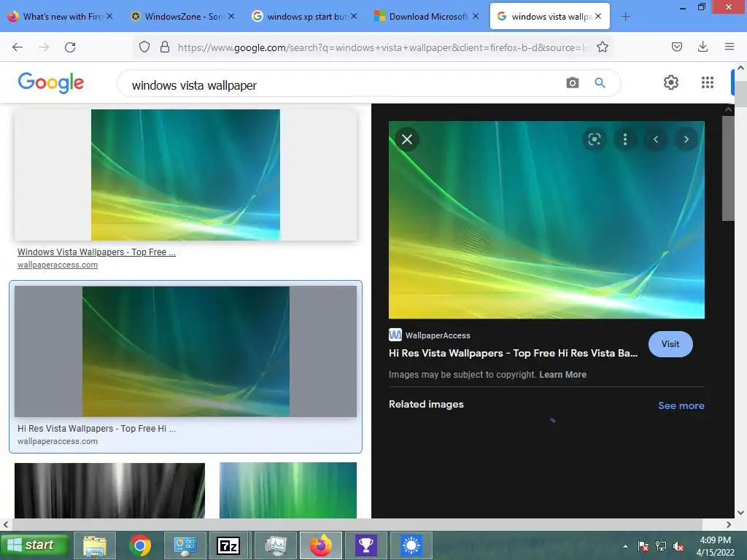Open the See more related images link
747x560 pixels.
(x=681, y=405)
